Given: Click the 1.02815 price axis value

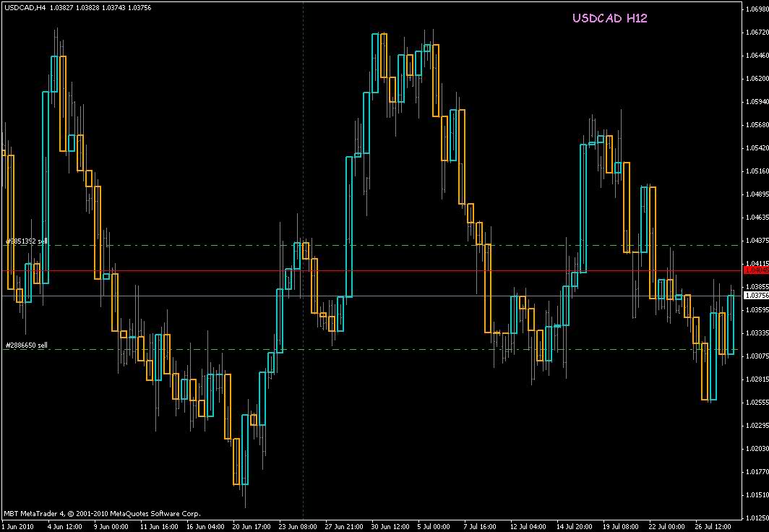Looking at the screenshot, I should pos(757,379).
